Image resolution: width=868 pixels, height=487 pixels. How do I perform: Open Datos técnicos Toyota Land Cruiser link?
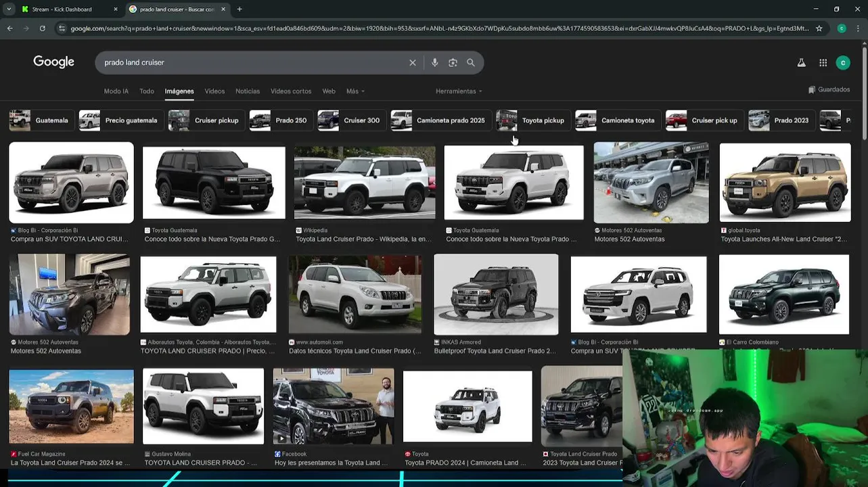355,351
